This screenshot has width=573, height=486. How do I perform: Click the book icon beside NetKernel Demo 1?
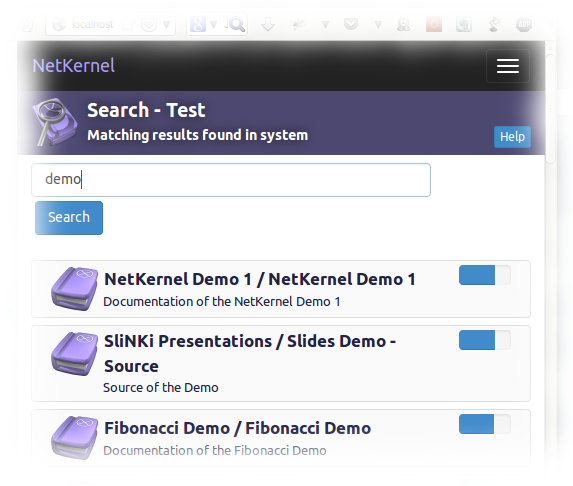point(75,289)
